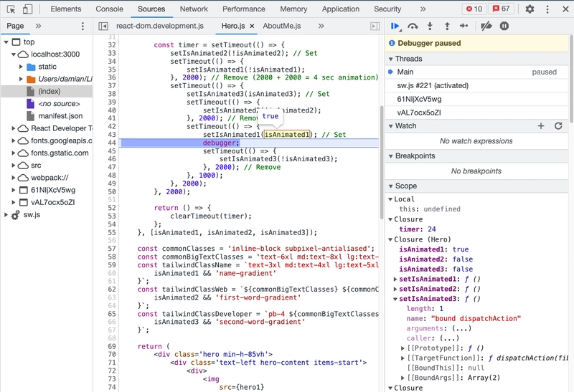
Task: Resume script execution
Action: coord(395,26)
